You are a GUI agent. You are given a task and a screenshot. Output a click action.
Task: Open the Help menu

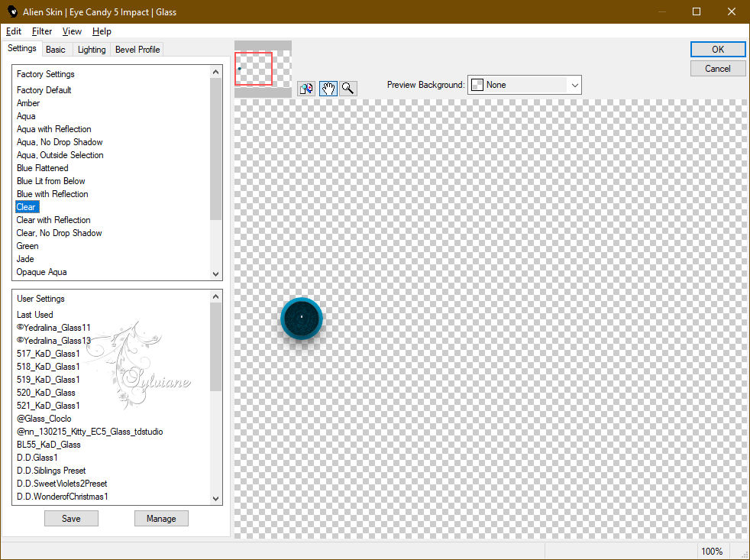tap(102, 31)
